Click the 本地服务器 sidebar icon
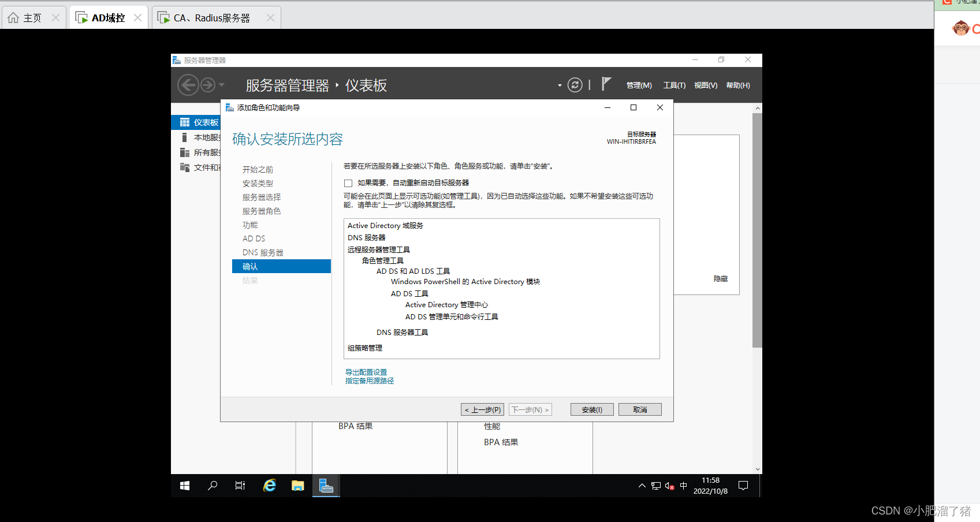Image resolution: width=980 pixels, height=522 pixels. (x=184, y=137)
